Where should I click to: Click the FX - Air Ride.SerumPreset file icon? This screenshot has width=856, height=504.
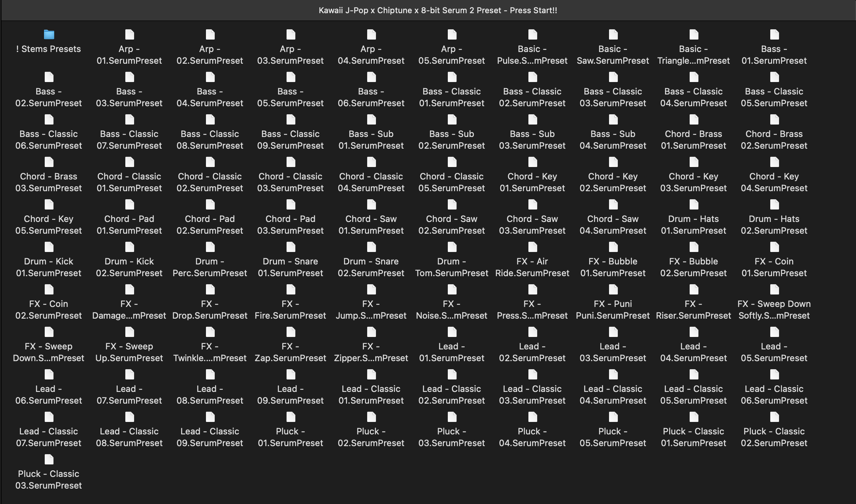[x=532, y=247]
